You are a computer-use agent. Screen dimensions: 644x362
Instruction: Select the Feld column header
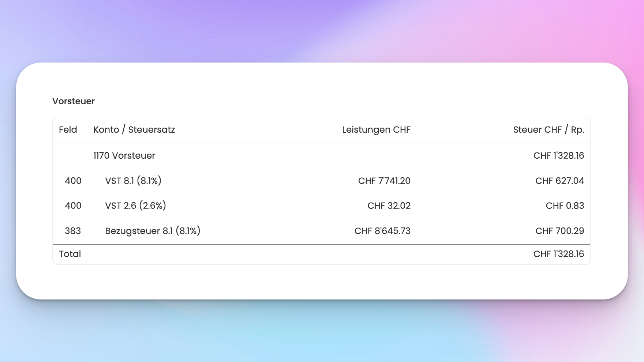click(68, 130)
